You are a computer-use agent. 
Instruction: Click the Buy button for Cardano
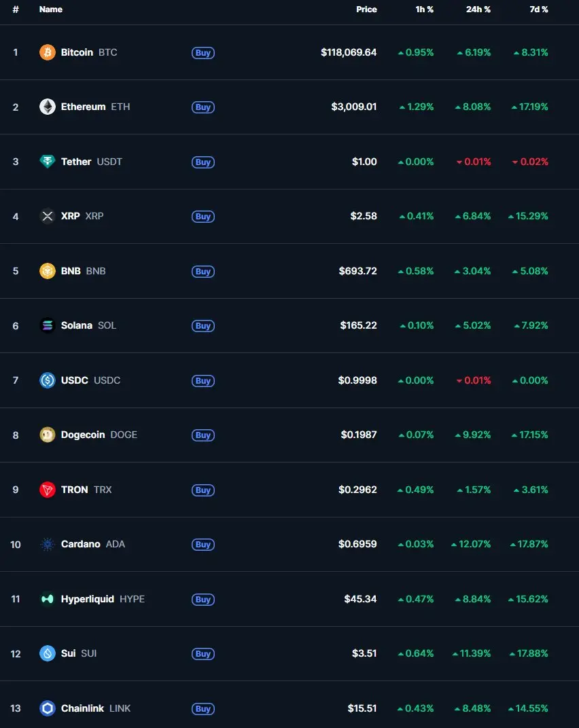tap(203, 545)
